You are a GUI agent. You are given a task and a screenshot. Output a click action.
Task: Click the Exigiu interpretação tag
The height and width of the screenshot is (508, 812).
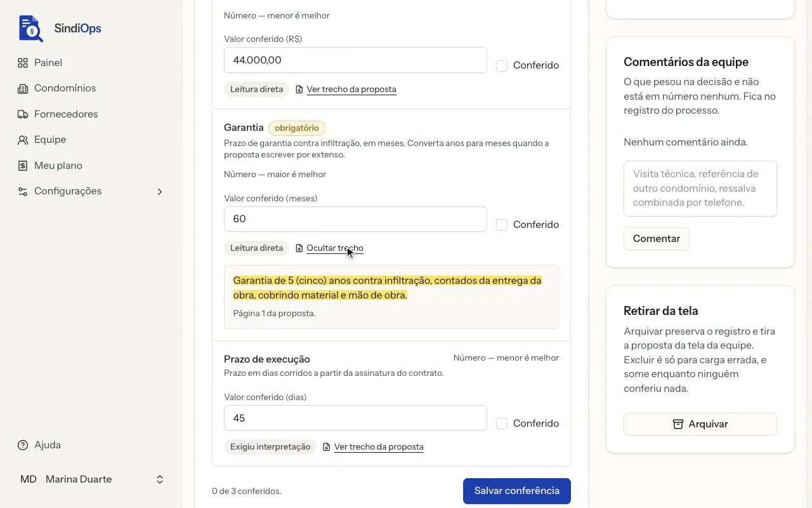(x=270, y=447)
